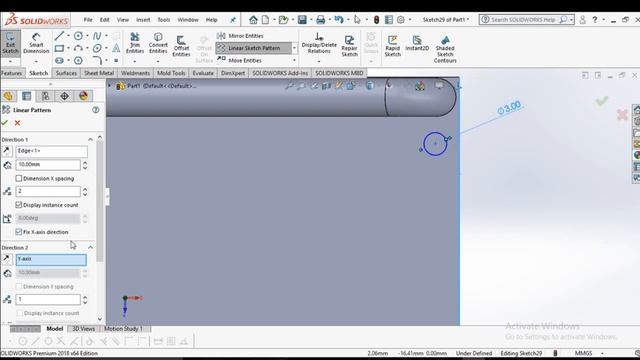Open the File menu
Screen dimensions: 640x360
point(88,20)
